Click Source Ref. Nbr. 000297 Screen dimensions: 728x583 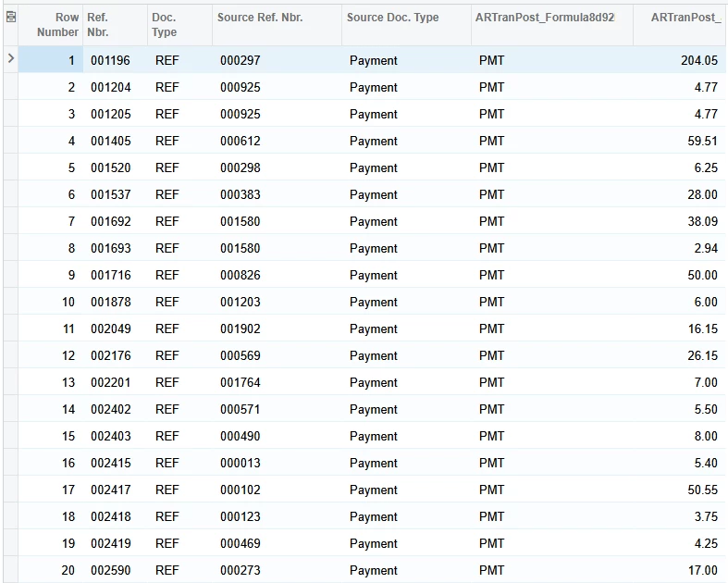click(x=240, y=60)
